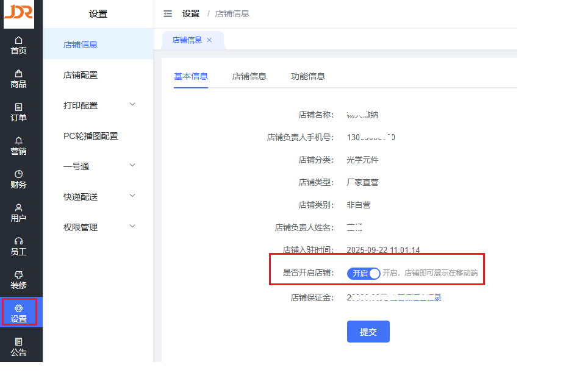
Task: Open the 装修 decoration sidebar item
Action: click(x=18, y=280)
